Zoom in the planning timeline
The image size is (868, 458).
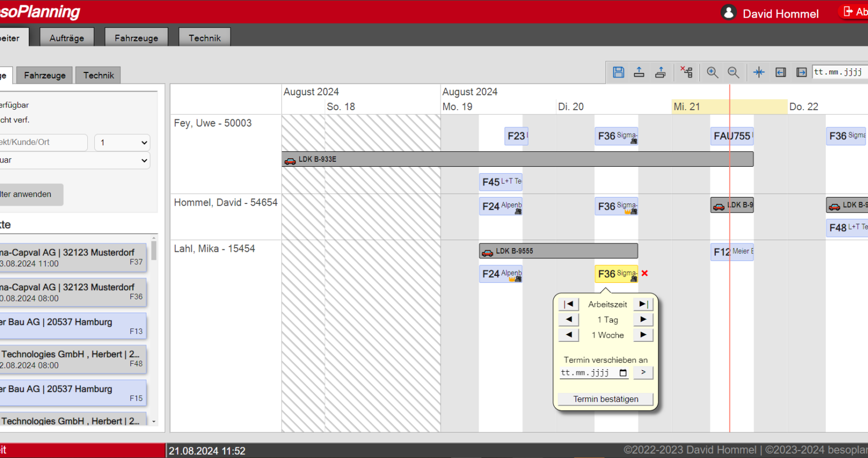[x=712, y=72]
